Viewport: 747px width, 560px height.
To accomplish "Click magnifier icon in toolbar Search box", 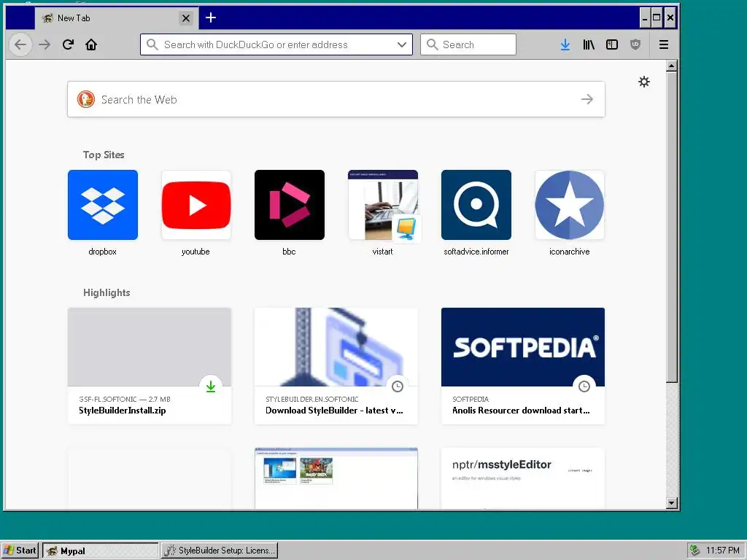I will (432, 44).
